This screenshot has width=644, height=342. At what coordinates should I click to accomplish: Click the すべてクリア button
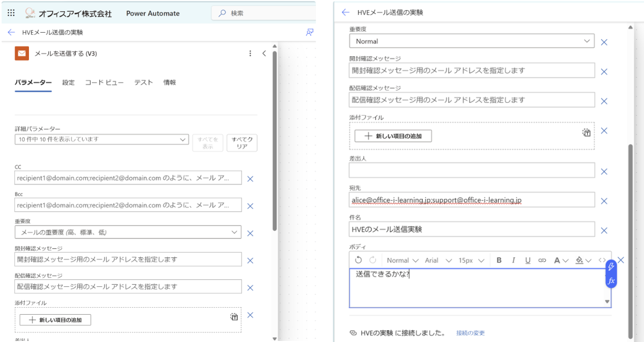tap(242, 143)
